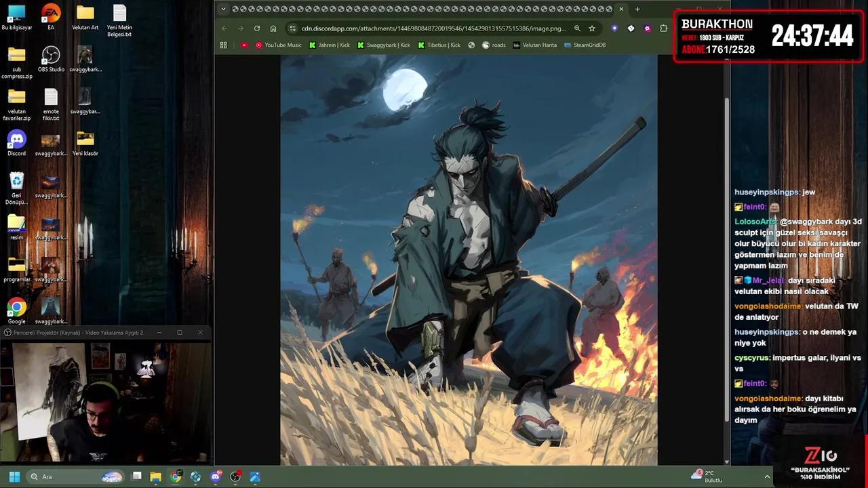Open the weather widget showing 2°C

click(707, 476)
